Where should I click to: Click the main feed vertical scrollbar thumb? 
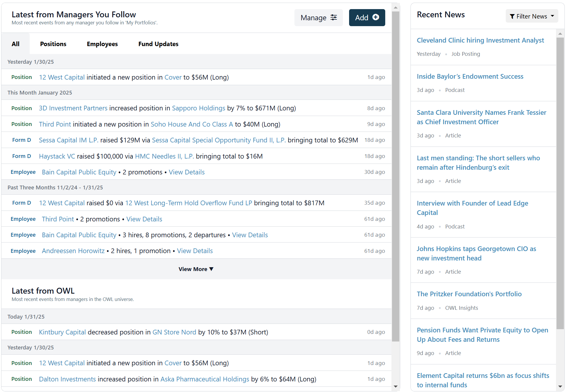(x=396, y=176)
